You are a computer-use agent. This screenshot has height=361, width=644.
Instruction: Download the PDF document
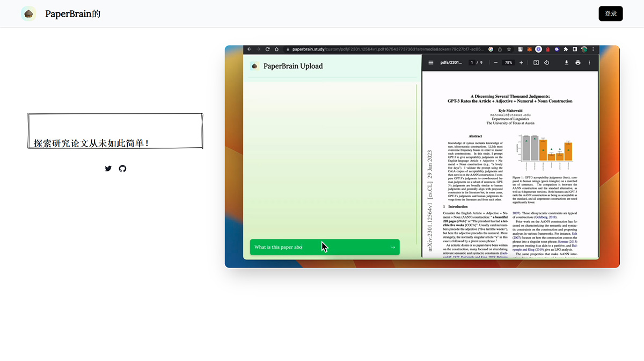(566, 62)
